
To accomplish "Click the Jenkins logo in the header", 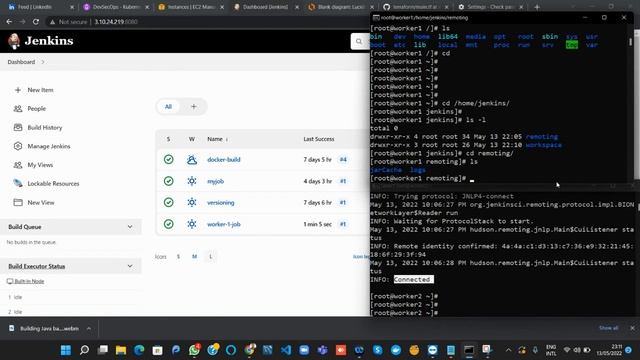I will (x=40, y=41).
